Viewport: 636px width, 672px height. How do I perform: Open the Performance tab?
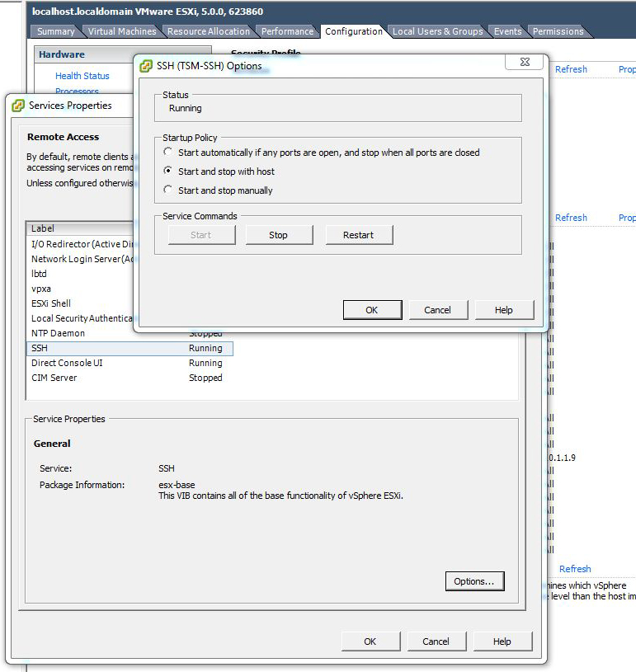coord(287,31)
